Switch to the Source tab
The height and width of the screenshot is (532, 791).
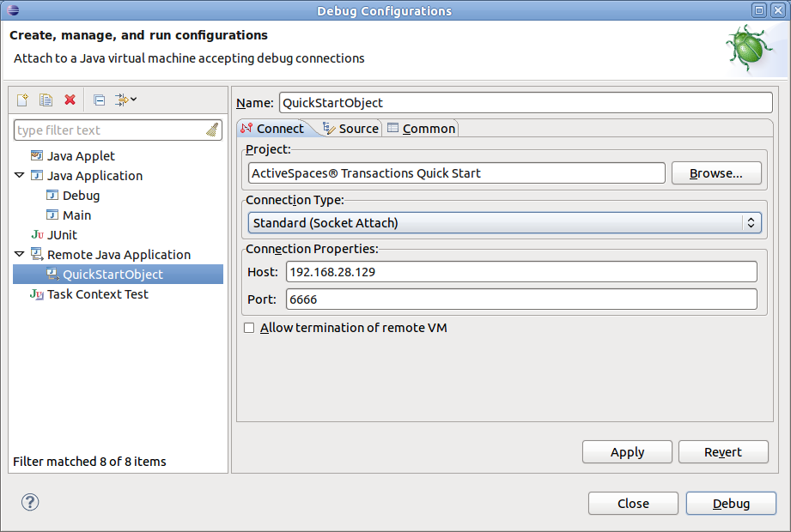point(350,128)
